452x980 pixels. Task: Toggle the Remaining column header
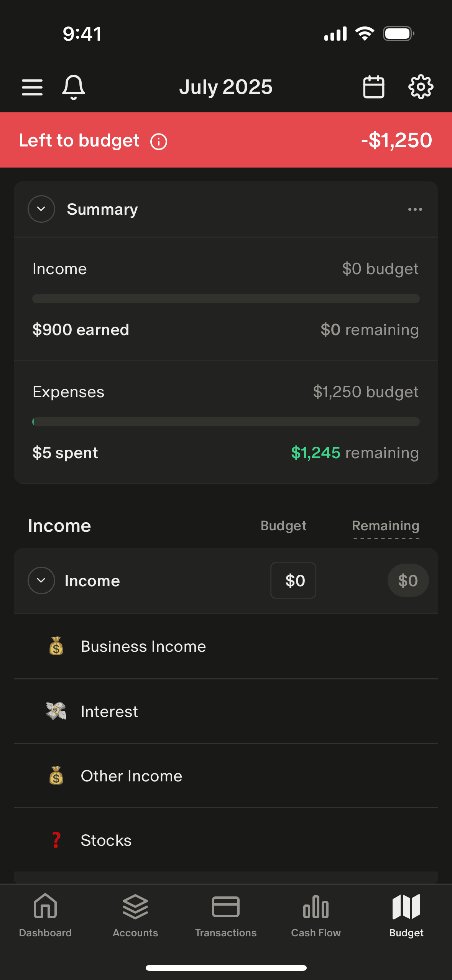point(385,526)
